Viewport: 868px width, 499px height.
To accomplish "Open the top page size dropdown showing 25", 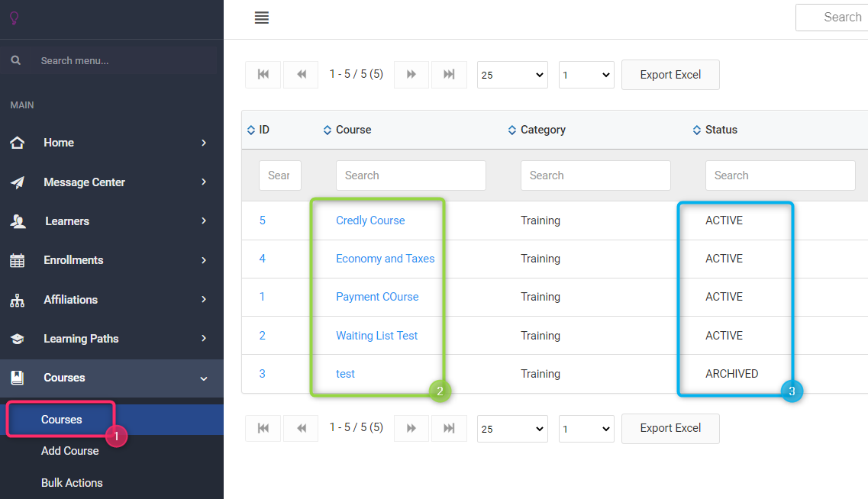I will (512, 75).
